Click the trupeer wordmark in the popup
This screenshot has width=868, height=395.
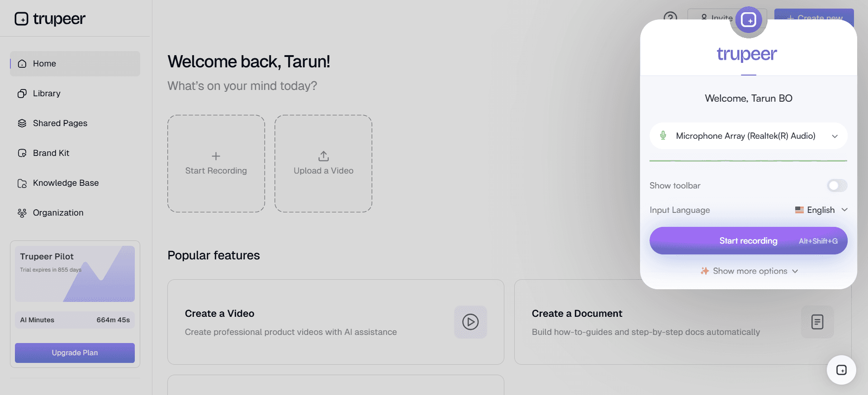747,54
